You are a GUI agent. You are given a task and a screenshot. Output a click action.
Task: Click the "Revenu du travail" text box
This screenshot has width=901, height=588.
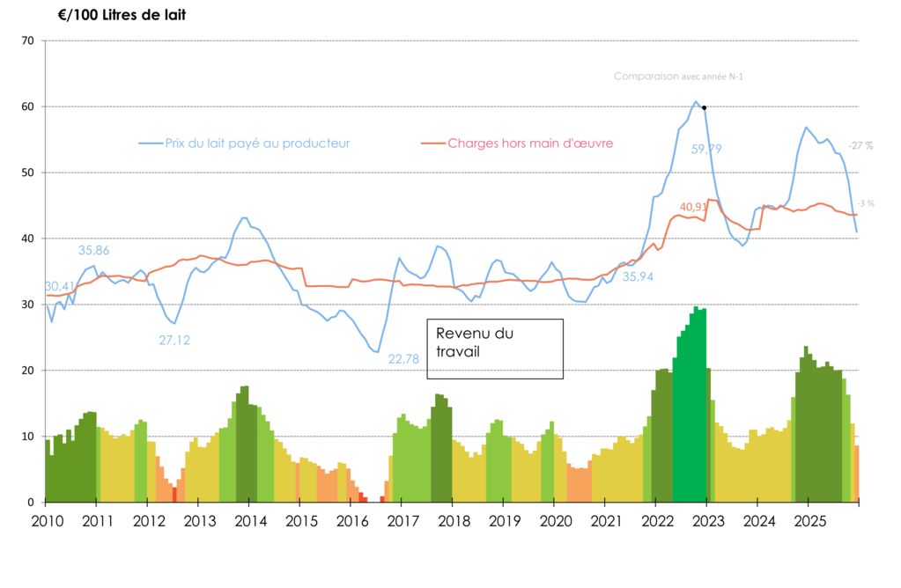pos(495,349)
